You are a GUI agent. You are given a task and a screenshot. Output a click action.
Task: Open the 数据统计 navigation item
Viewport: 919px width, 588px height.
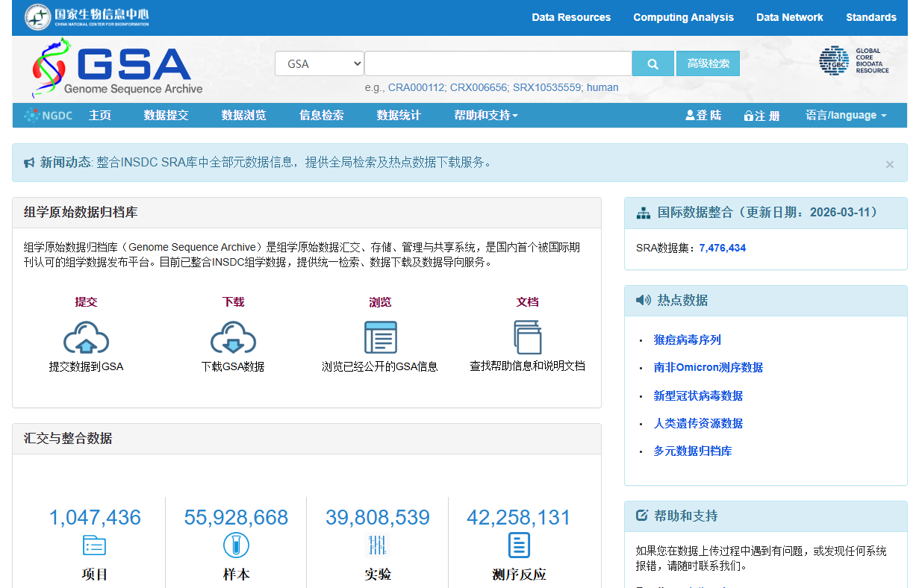[x=399, y=116]
